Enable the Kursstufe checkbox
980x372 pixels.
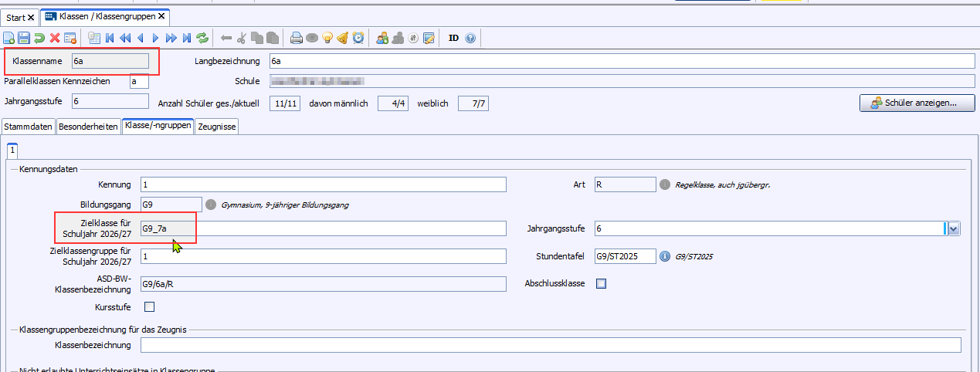(x=149, y=307)
